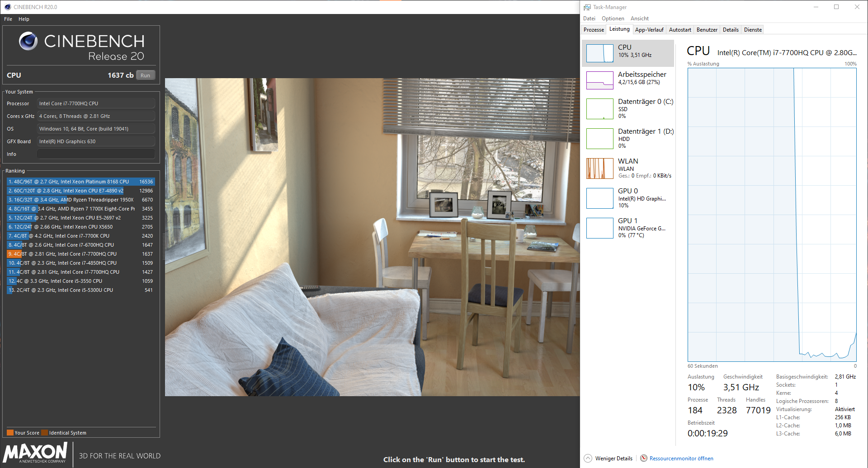This screenshot has height=468, width=868.
Task: Click the Identical System legend swatch
Action: [x=44, y=432]
